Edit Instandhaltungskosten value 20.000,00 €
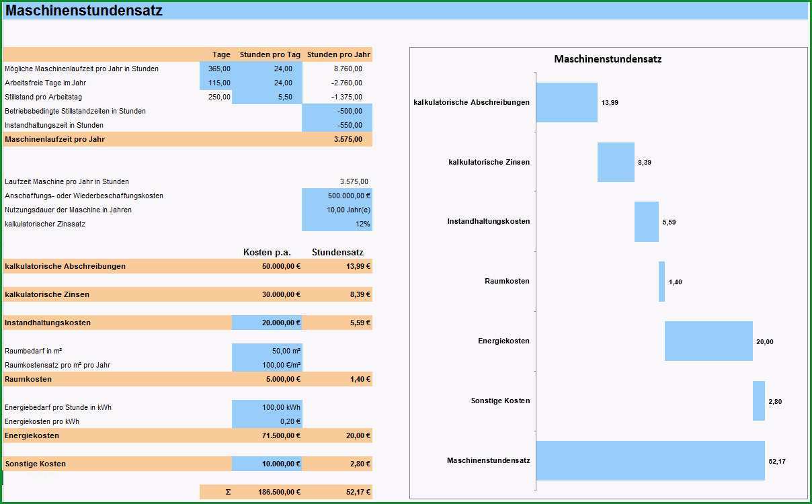This screenshot has height=504, width=812. [267, 323]
